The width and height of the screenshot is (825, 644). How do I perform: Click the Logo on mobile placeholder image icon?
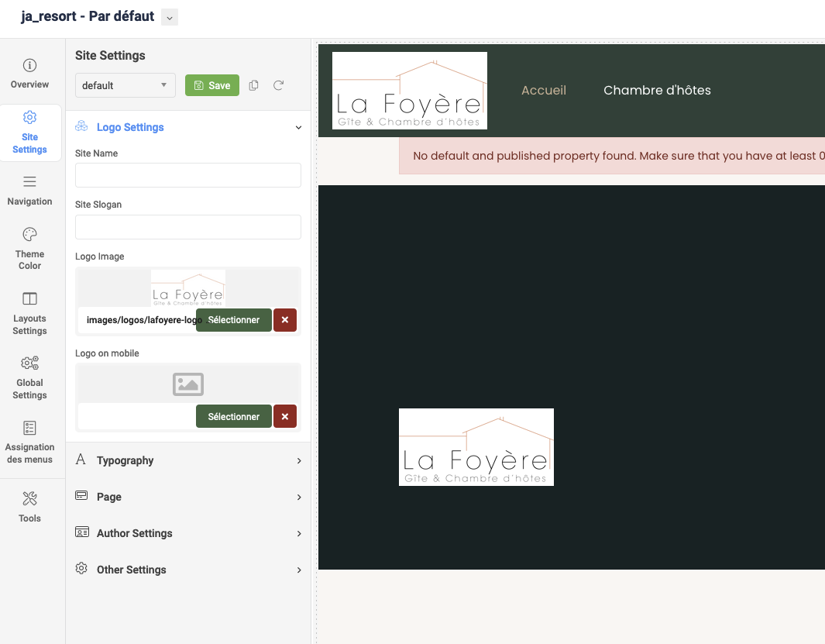pyautogui.click(x=188, y=384)
